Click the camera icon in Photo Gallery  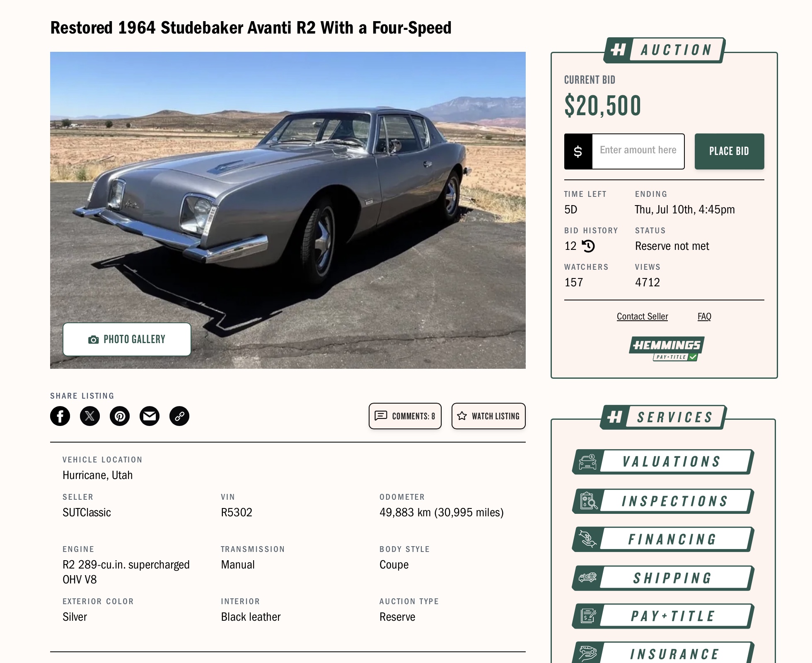94,340
